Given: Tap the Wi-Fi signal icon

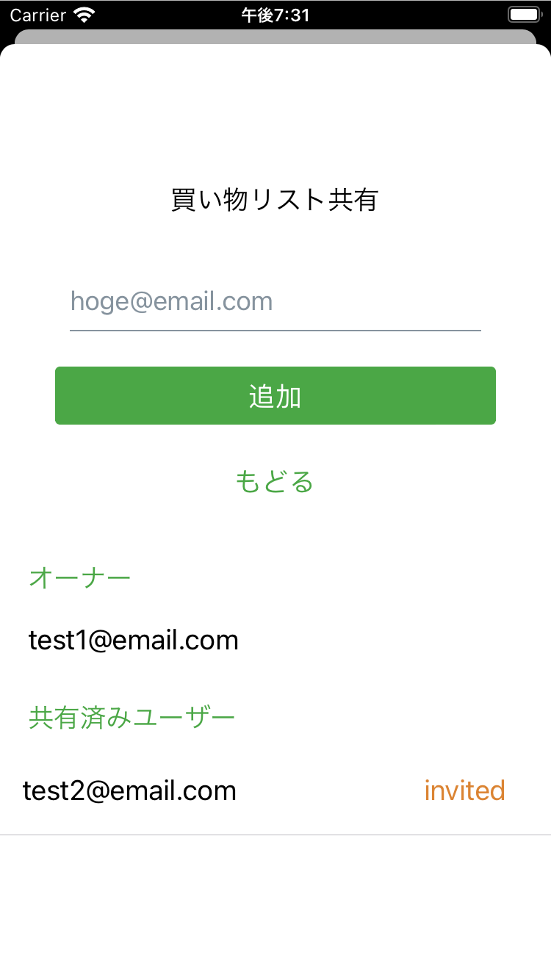Looking at the screenshot, I should 86,15.
